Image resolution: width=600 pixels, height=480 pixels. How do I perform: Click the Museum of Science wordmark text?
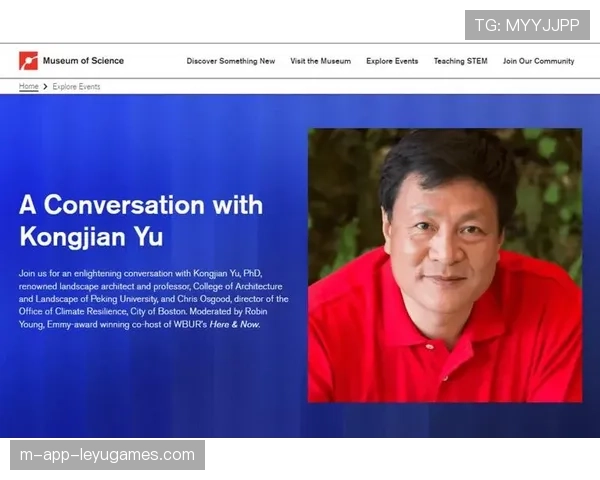click(x=83, y=61)
